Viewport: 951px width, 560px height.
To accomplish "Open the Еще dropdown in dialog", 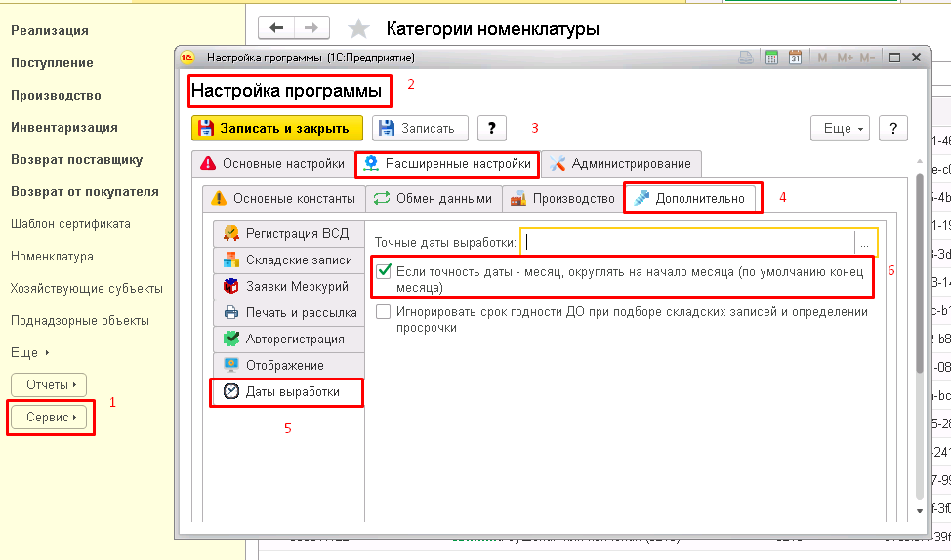I will [x=841, y=128].
